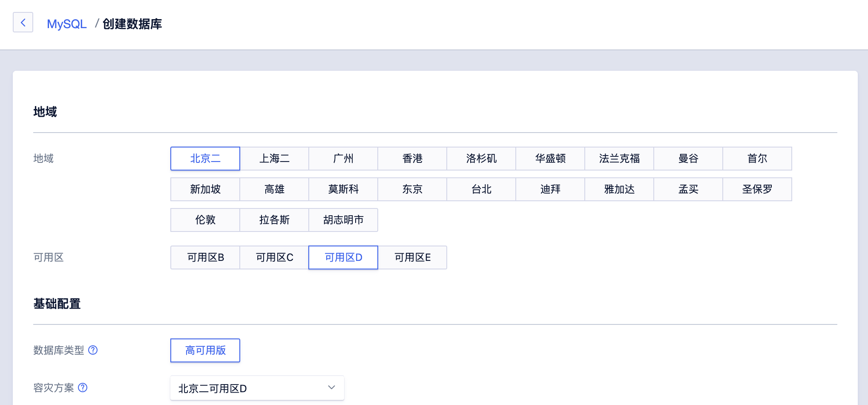
Task: Choose the 胡志明市 region
Action: 343,220
